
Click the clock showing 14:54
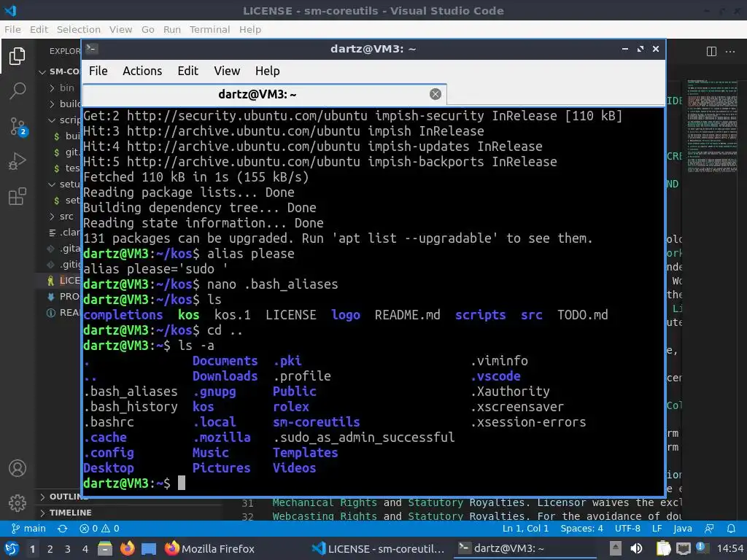[729, 549]
